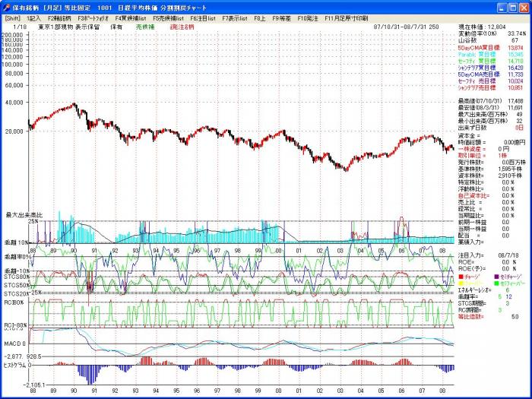Click the STCS50% axis label
The height and width of the screenshot is (399, 532).
pos(16,285)
